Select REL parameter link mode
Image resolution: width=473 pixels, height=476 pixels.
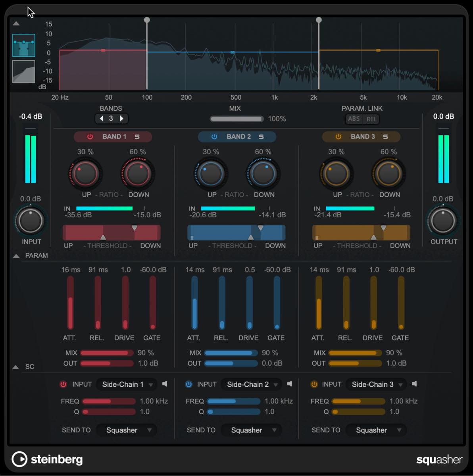point(371,119)
